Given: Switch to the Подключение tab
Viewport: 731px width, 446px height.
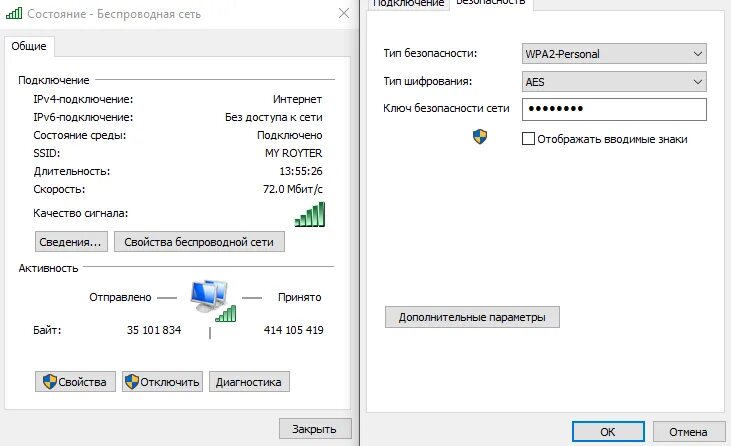Looking at the screenshot, I should tap(408, 3).
